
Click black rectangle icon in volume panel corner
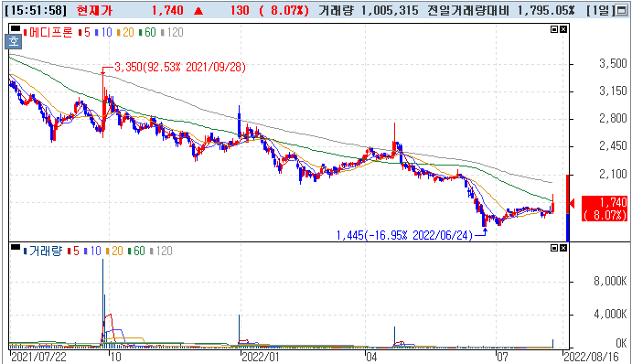15,247
